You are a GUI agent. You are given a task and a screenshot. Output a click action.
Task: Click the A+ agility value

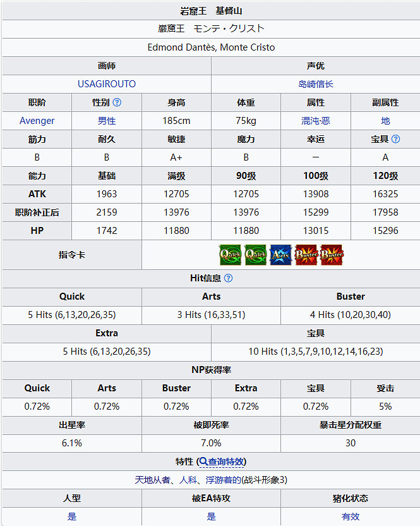coord(176,157)
